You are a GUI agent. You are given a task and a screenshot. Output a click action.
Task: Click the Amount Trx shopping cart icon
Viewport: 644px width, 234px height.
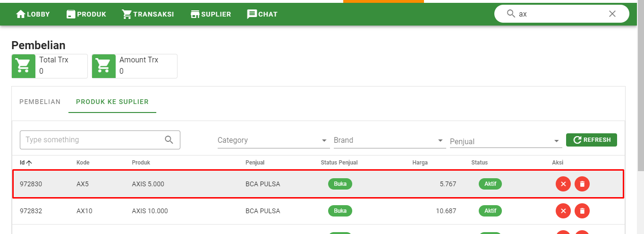point(104,66)
